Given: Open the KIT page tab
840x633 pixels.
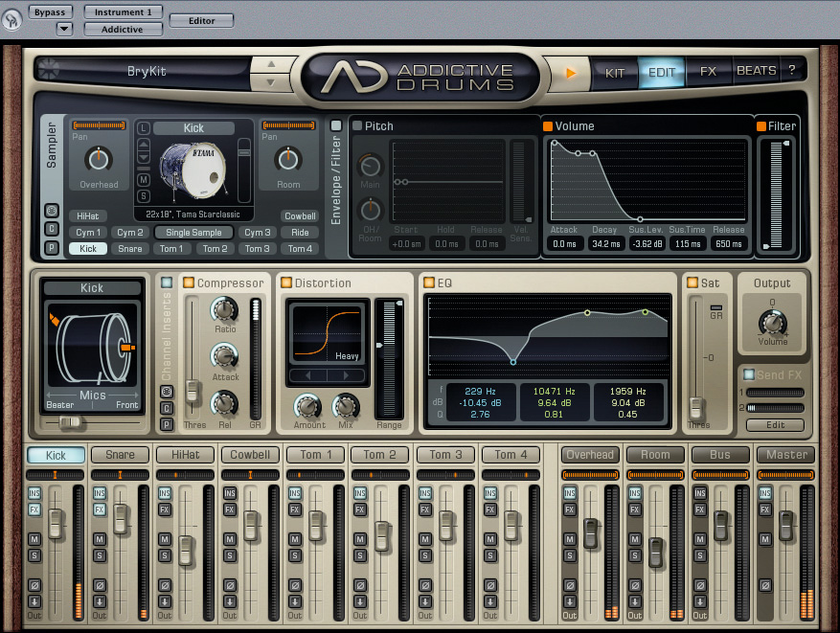Looking at the screenshot, I should (615, 73).
